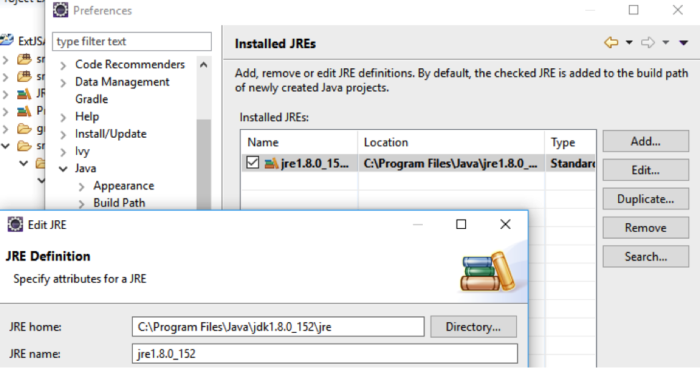Click the JRE library icon in table row
The width and height of the screenshot is (700, 368).
[x=271, y=163]
